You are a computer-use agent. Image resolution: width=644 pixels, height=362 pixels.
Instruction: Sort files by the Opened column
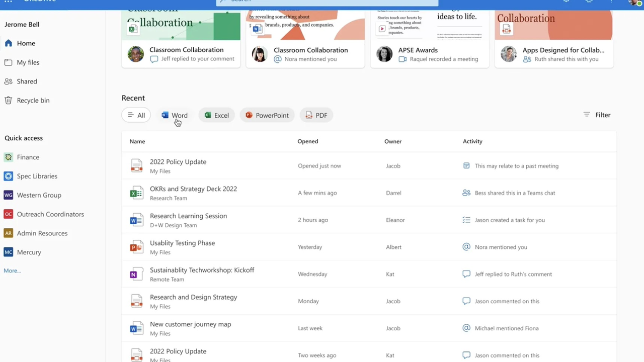pos(308,141)
